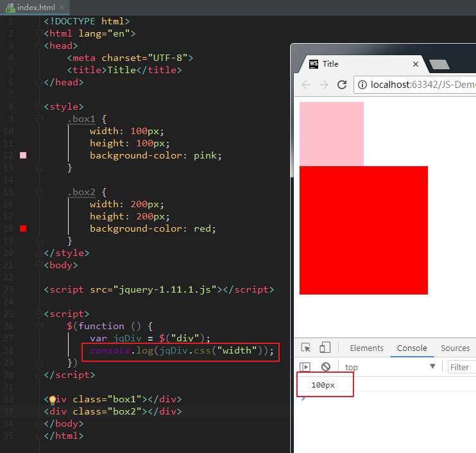The width and height of the screenshot is (476, 453).
Task: Click the browser forward arrow
Action: click(324, 85)
